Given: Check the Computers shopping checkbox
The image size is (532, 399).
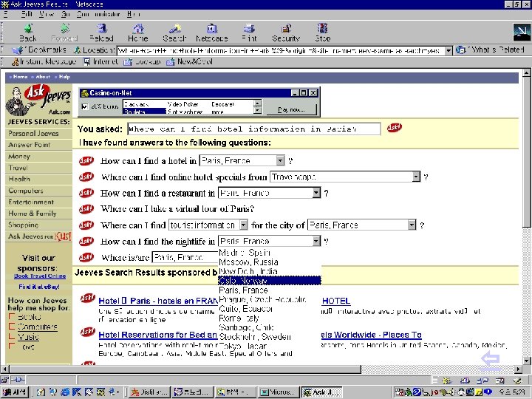Looking at the screenshot, I should point(12,327).
